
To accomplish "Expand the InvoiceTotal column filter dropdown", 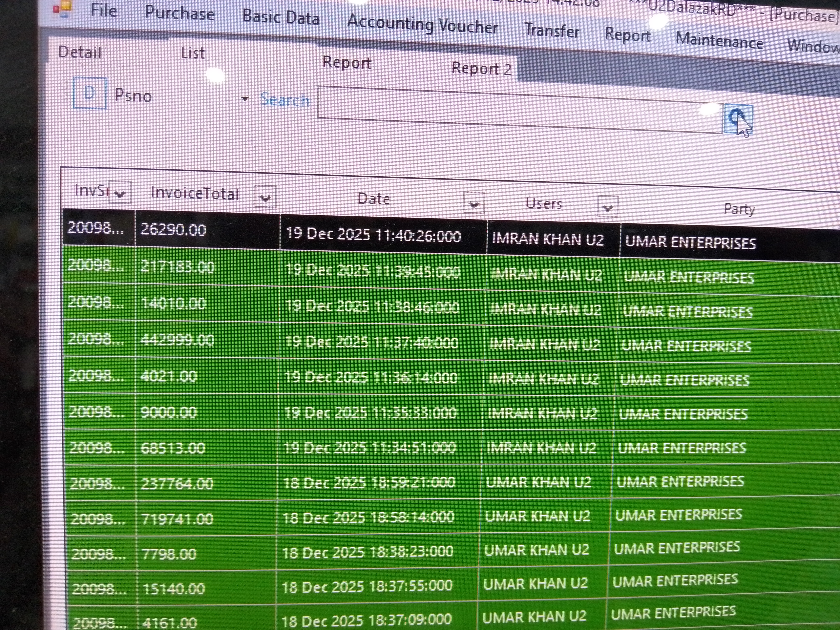I will pyautogui.click(x=265, y=197).
